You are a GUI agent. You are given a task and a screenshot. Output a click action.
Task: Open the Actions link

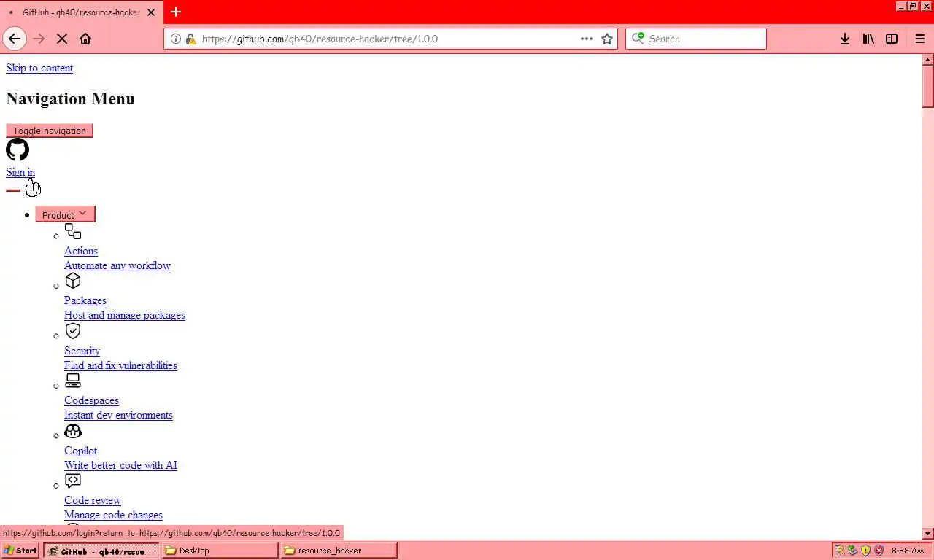[81, 251]
